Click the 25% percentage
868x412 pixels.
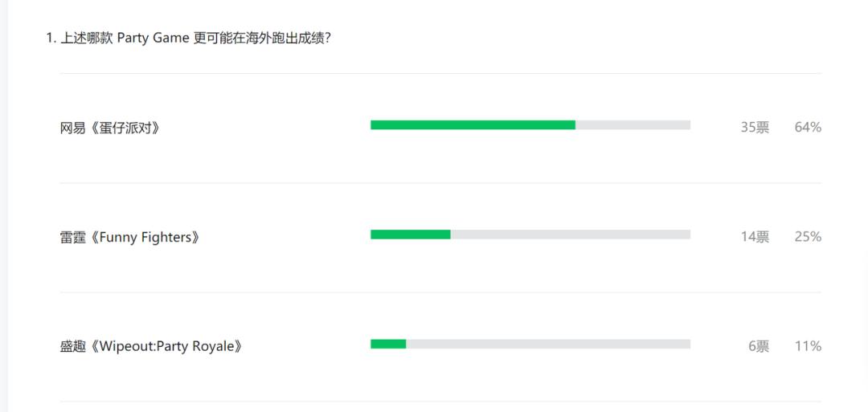click(808, 237)
